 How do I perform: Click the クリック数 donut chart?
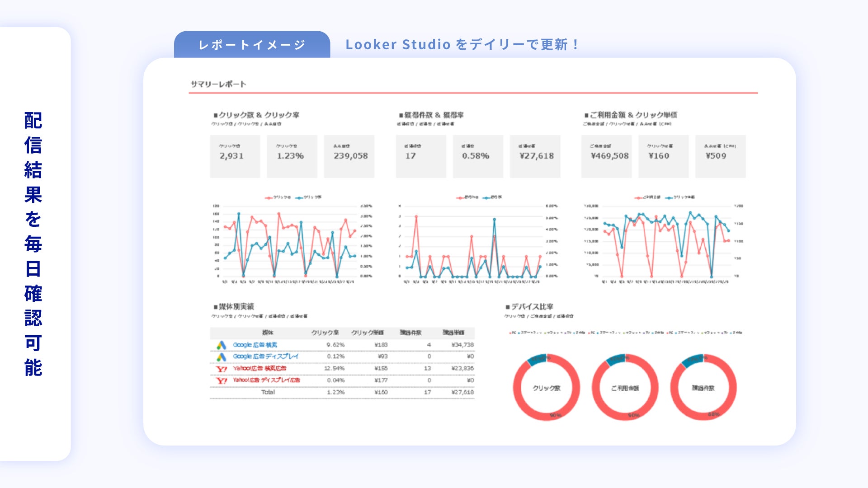546,388
